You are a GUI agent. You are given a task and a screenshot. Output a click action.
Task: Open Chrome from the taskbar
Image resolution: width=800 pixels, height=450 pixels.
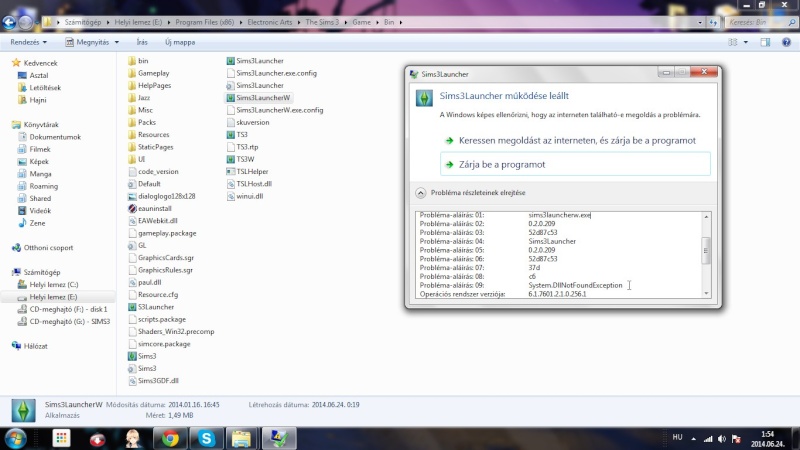(x=170, y=438)
